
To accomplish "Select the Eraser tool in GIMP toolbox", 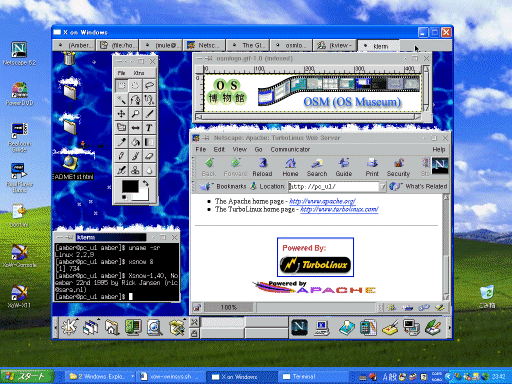I will click(x=149, y=156).
